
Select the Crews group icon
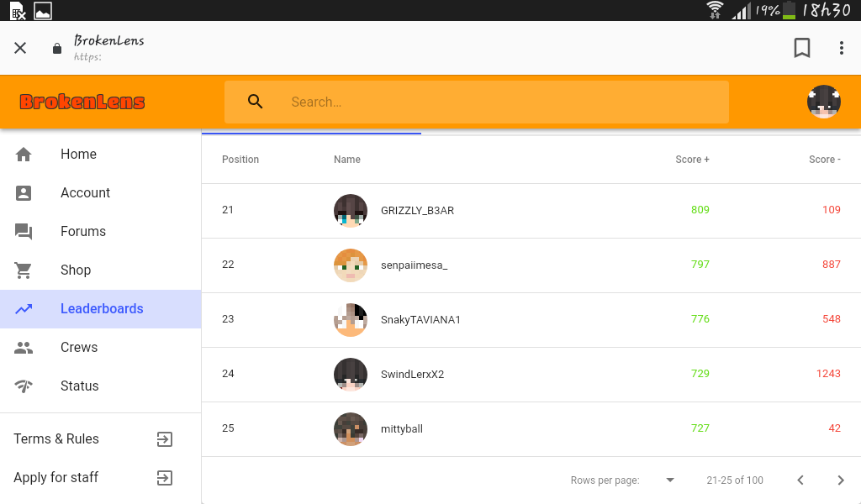click(24, 348)
